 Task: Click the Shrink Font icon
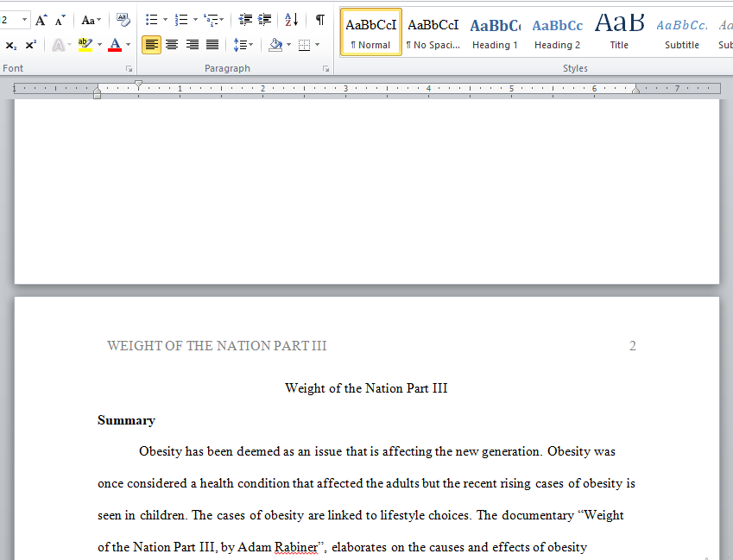pos(60,20)
